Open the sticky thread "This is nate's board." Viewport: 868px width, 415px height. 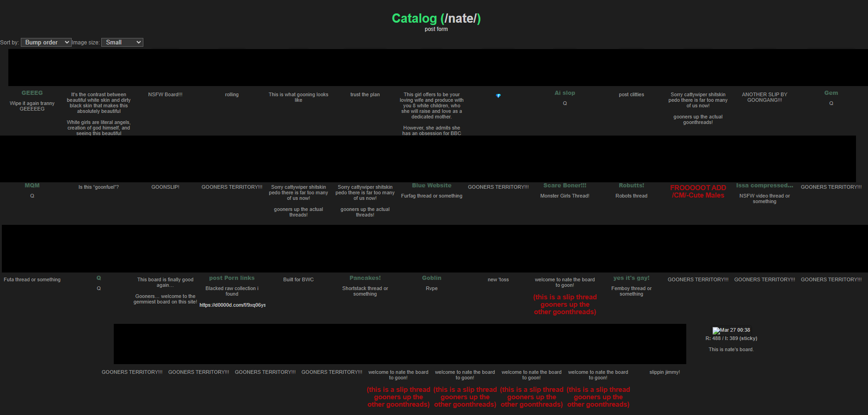(731, 349)
